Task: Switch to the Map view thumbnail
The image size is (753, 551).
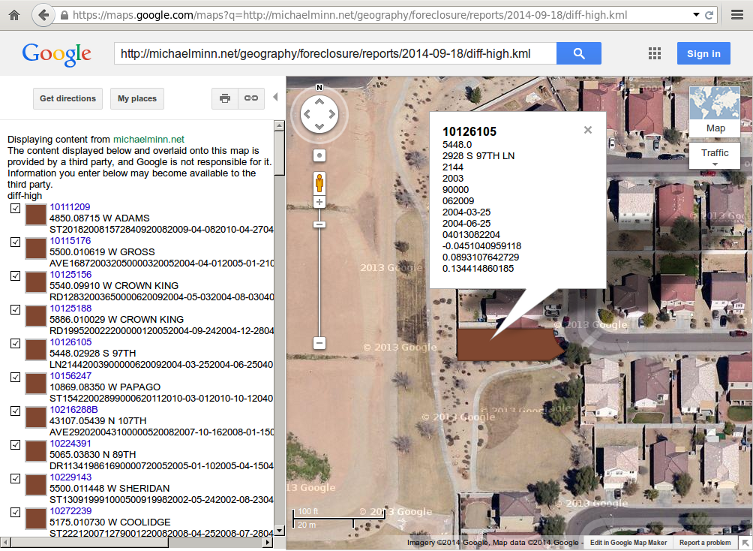Action: click(715, 110)
